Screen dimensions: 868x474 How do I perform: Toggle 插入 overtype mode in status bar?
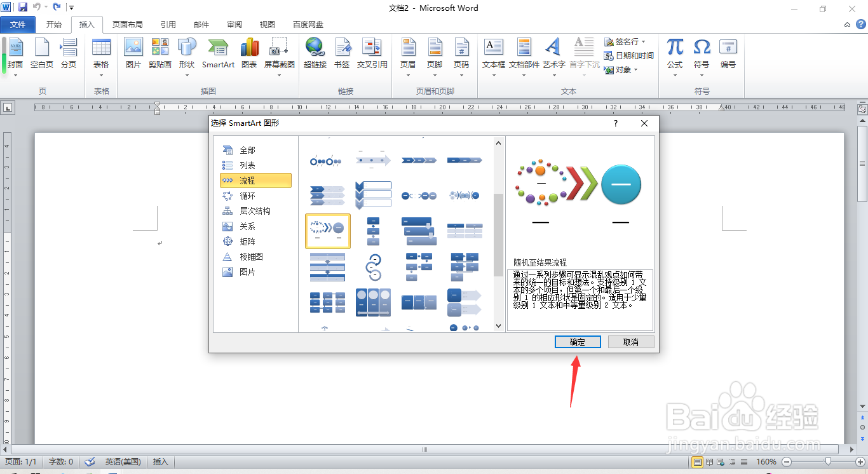[x=161, y=462]
